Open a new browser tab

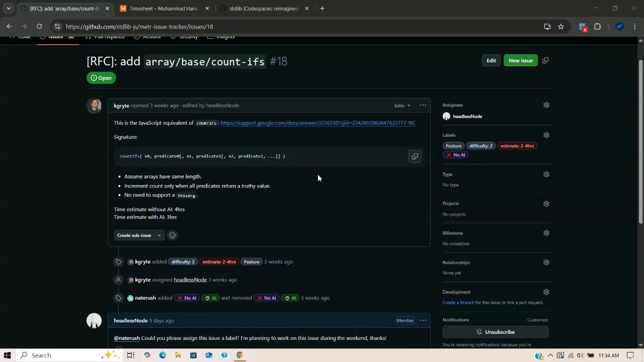tap(322, 9)
